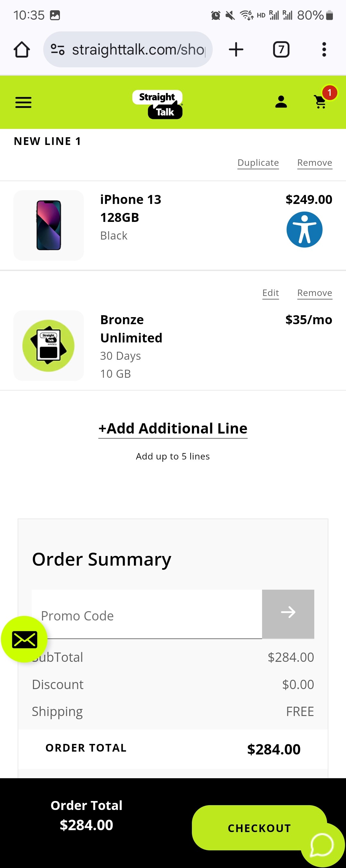Open the accessibility options icon
346x868 pixels.
(304, 230)
